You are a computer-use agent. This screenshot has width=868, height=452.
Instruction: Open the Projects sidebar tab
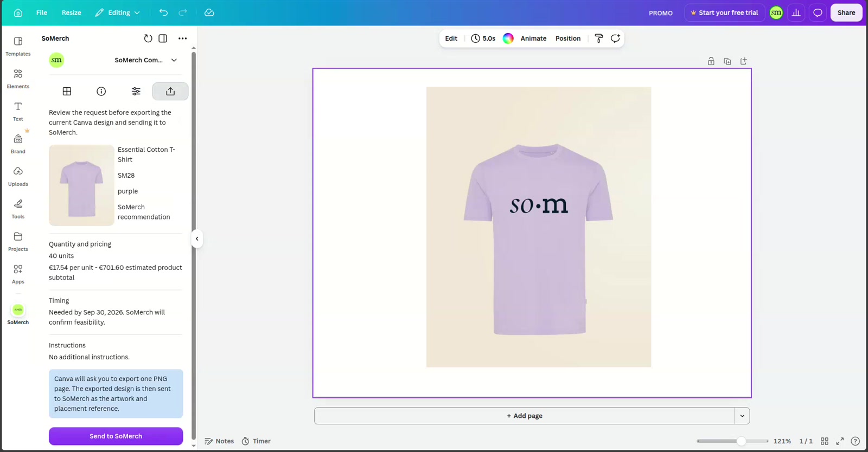point(18,241)
